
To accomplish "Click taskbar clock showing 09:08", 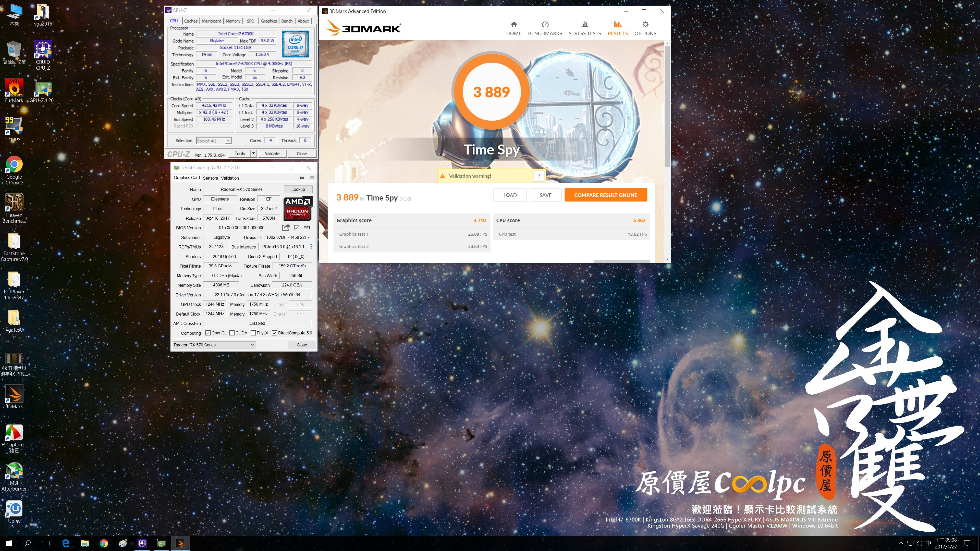I will [946, 543].
